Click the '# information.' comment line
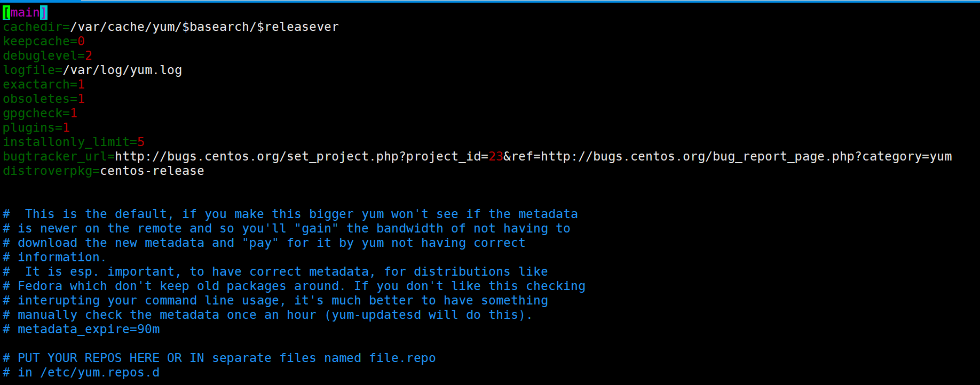 click(54, 257)
